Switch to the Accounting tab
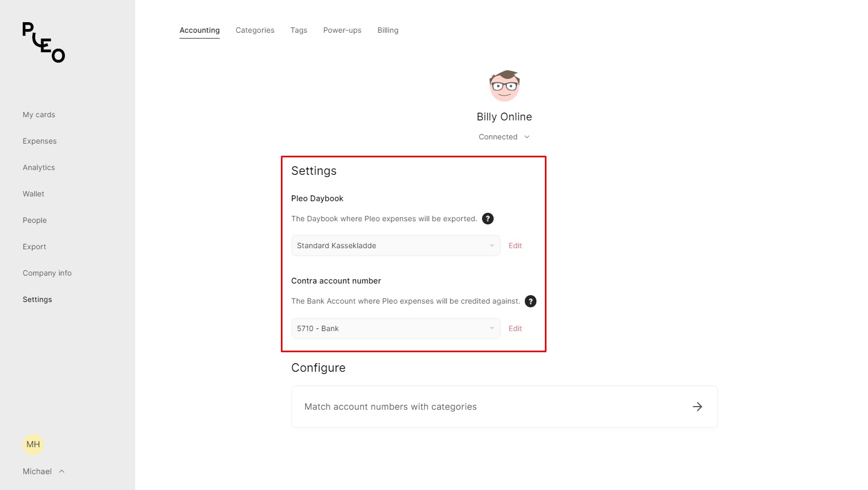The width and height of the screenshot is (868, 490). [200, 30]
